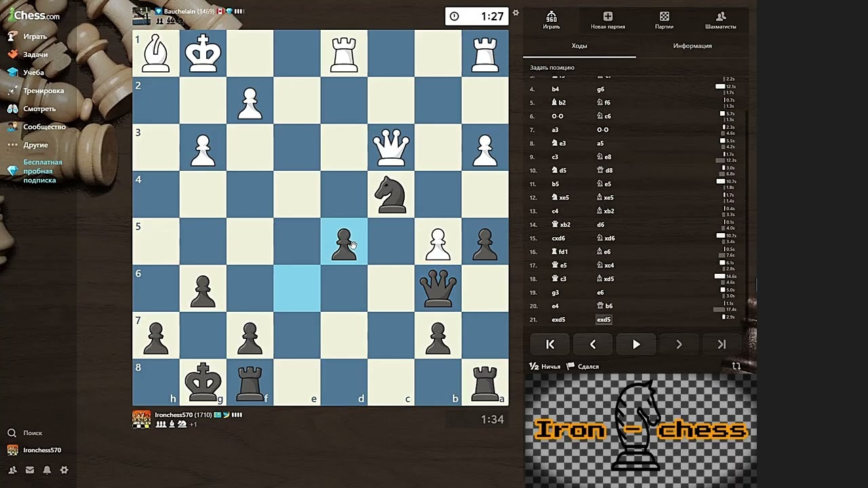Open Другие menu in the sidebar

click(x=28, y=145)
